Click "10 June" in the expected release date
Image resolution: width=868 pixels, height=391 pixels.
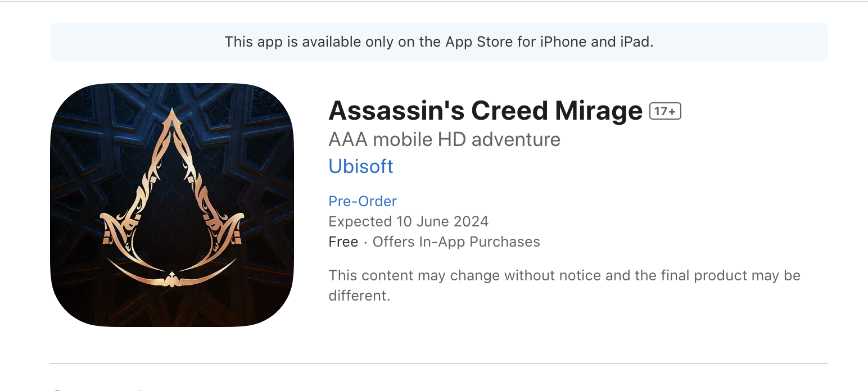coord(423,221)
